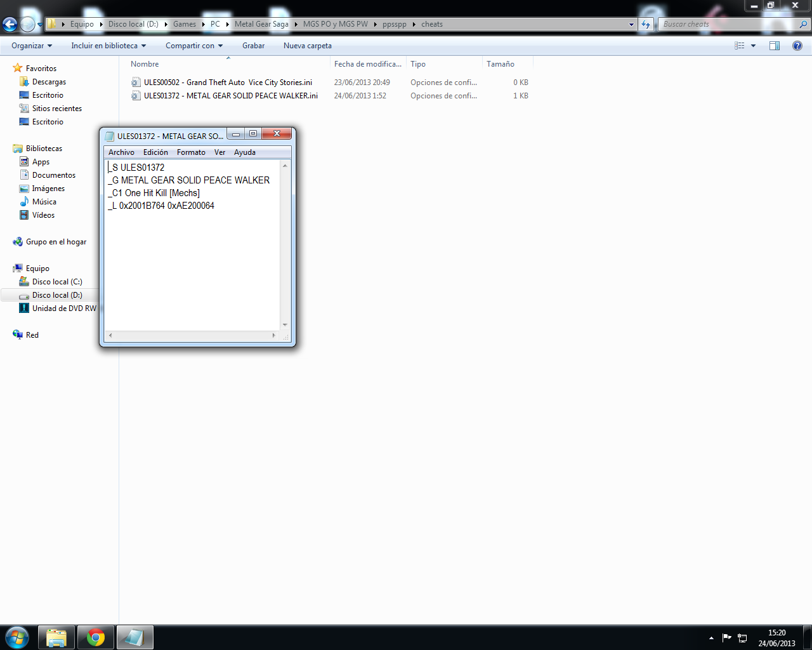Screen dimensions: 812x650
Task: Open the Formato menu in Notepad
Action: (x=191, y=152)
